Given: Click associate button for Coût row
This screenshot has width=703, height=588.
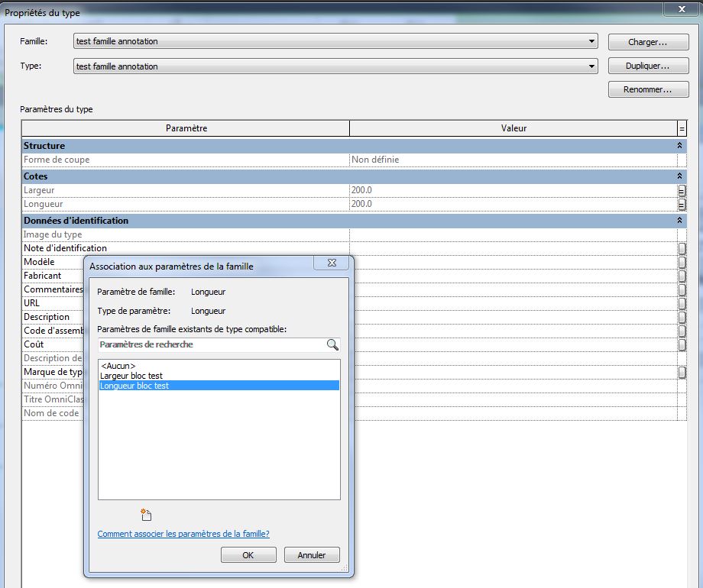Looking at the screenshot, I should click(682, 344).
